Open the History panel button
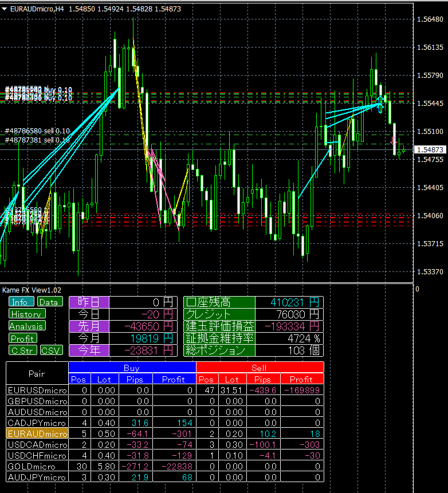 (27, 313)
